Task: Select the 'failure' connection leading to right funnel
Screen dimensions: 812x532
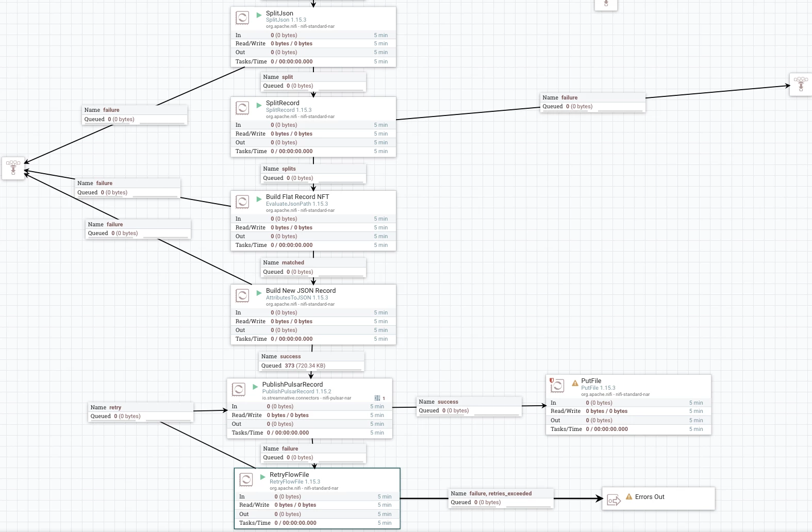Action: coord(593,102)
